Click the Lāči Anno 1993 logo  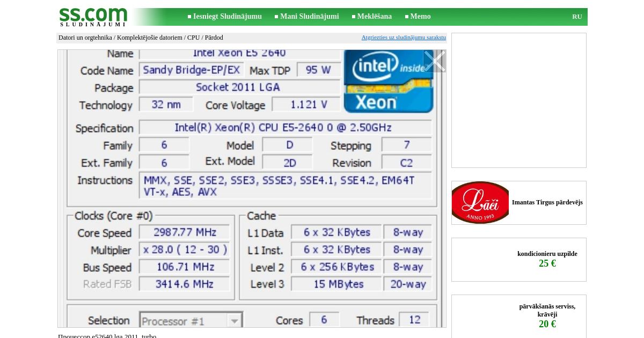pos(480,202)
